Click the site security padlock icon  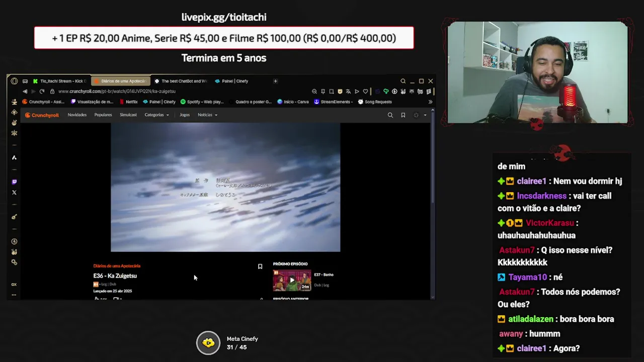click(52, 92)
